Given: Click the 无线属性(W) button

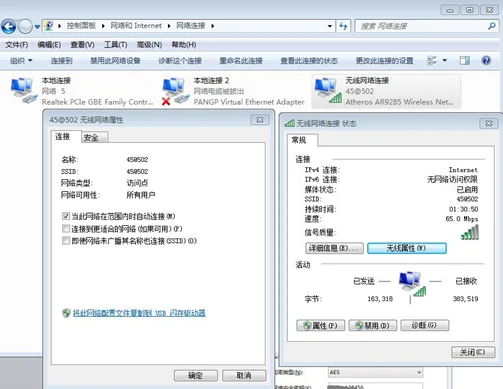Looking at the screenshot, I should pyautogui.click(x=407, y=248).
